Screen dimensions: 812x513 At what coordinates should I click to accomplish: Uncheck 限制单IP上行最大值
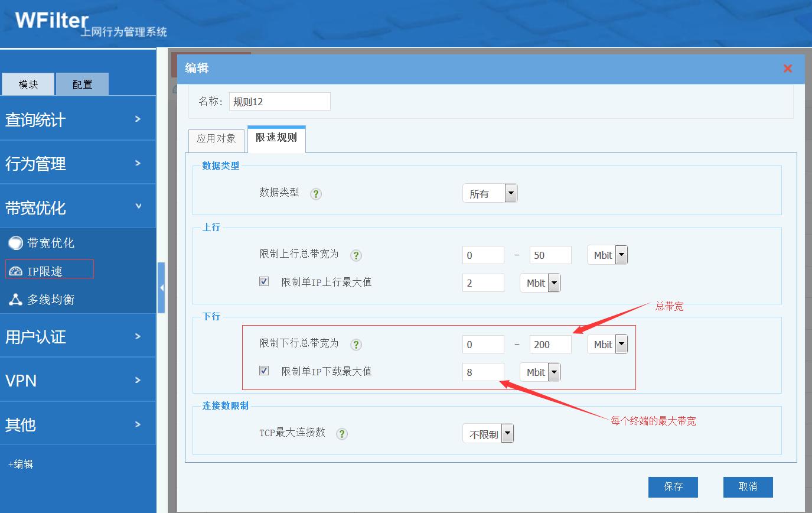(x=263, y=281)
